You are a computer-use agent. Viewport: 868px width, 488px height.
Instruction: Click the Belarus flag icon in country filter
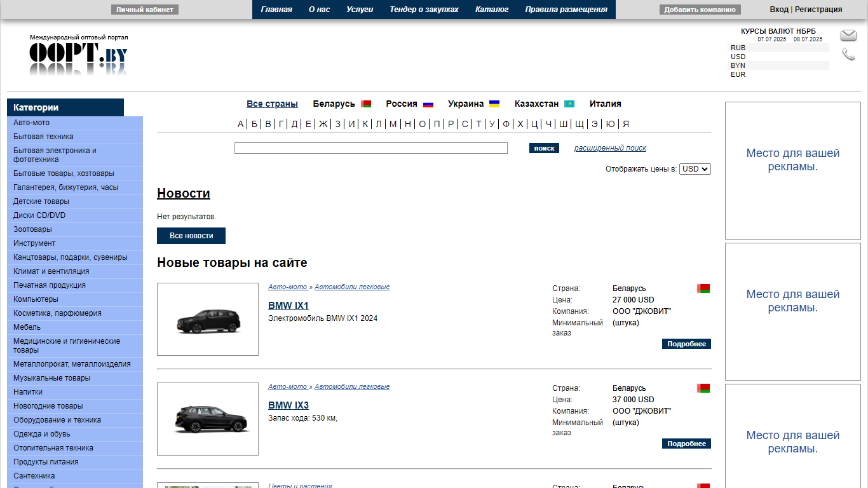tap(366, 104)
